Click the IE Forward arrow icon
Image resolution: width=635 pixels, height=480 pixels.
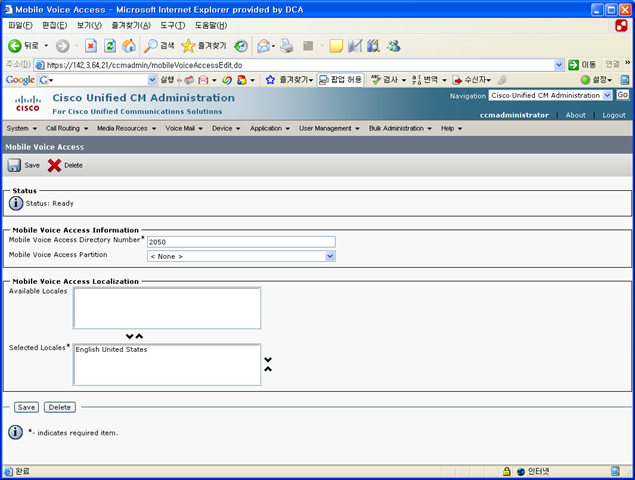coord(62,46)
